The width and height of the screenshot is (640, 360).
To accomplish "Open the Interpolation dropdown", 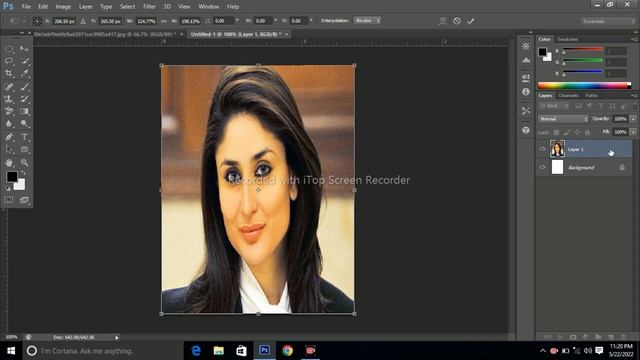I will pyautogui.click(x=367, y=20).
